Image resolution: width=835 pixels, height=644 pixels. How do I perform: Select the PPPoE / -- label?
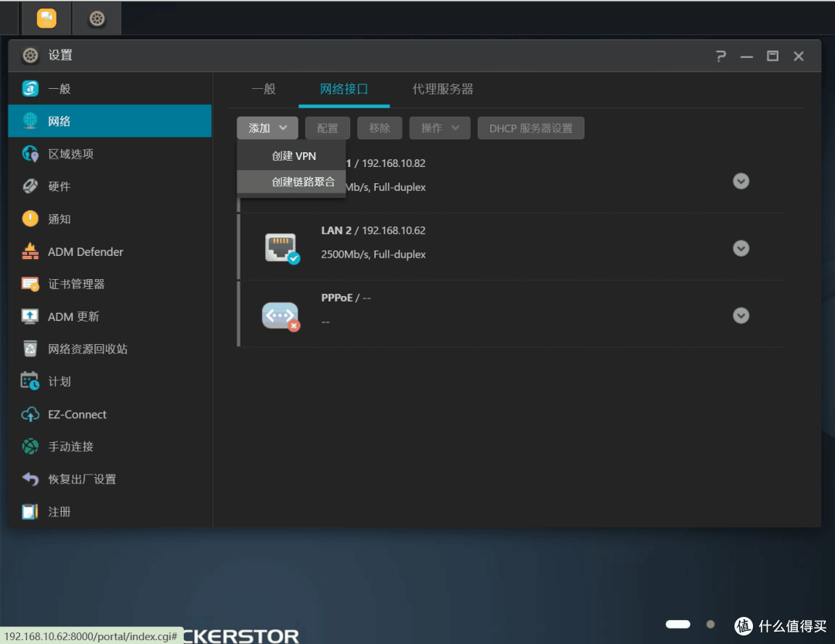pos(346,298)
